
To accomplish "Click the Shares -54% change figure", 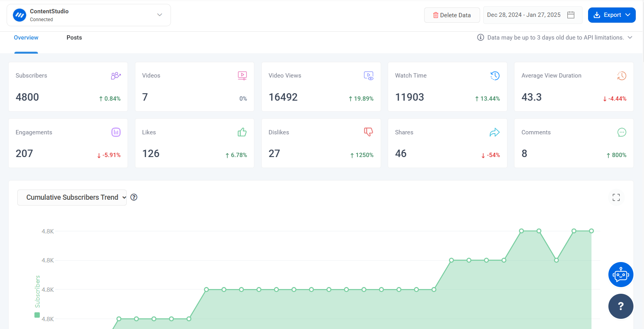I will [x=491, y=155].
